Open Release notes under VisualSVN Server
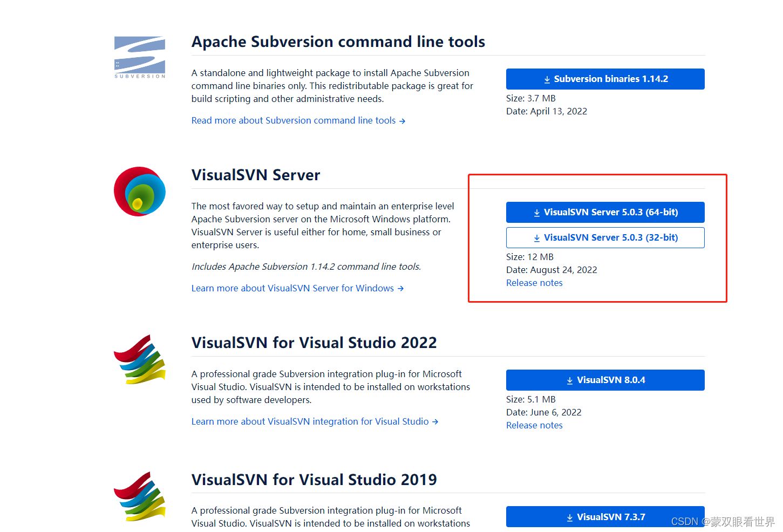 point(534,283)
